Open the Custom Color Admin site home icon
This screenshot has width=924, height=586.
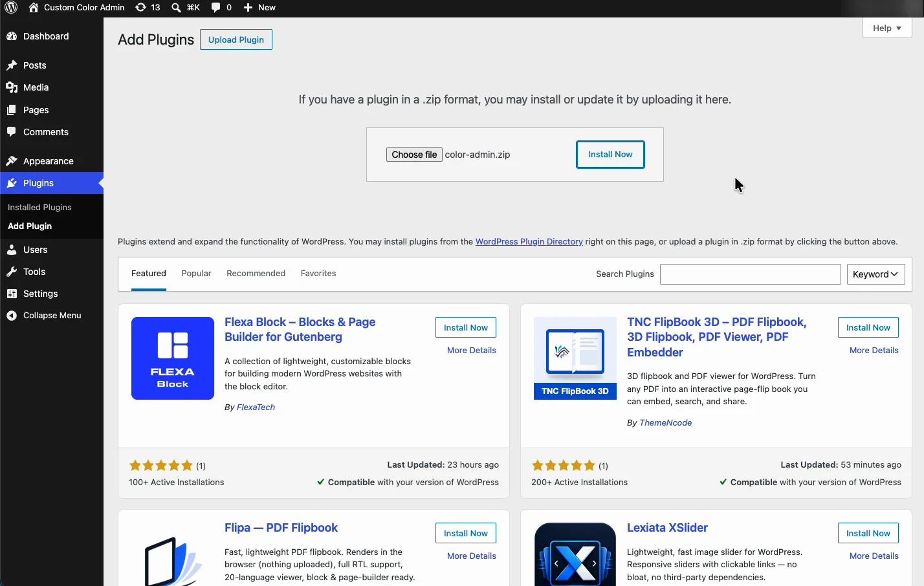pyautogui.click(x=34, y=8)
